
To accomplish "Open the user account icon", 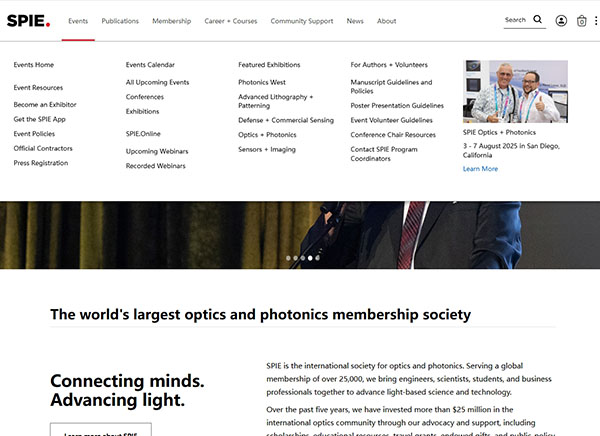I will tap(561, 21).
